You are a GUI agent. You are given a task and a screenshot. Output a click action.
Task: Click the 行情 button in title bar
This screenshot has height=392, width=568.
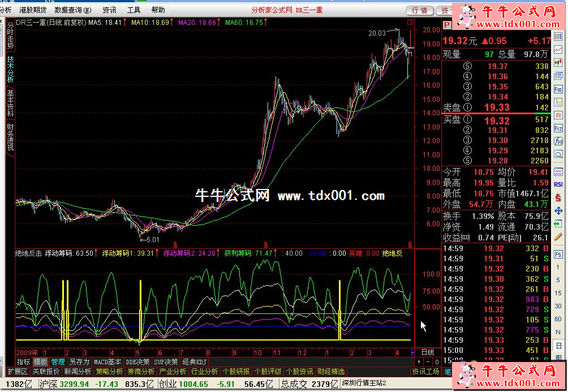pos(420,10)
